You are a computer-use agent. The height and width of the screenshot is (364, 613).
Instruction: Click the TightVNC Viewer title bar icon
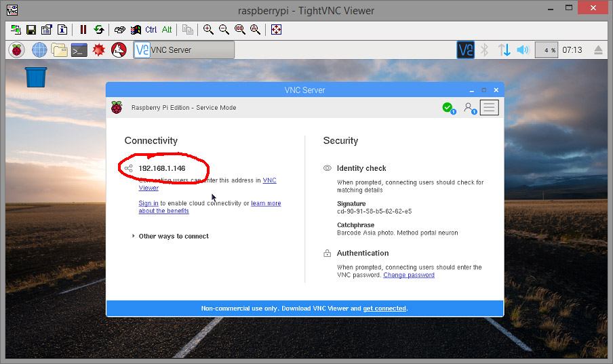pos(12,10)
